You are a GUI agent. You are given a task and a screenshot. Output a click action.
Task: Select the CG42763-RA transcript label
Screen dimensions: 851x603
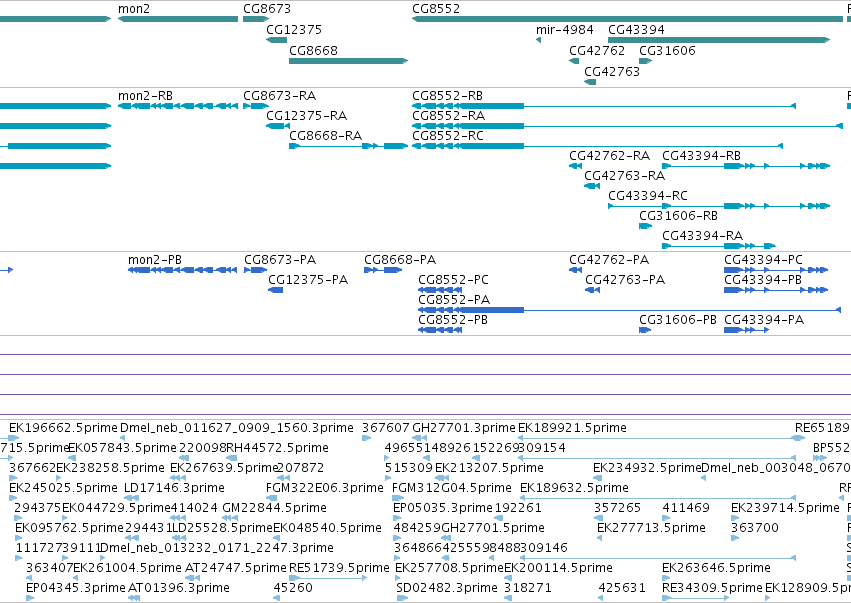pos(625,176)
